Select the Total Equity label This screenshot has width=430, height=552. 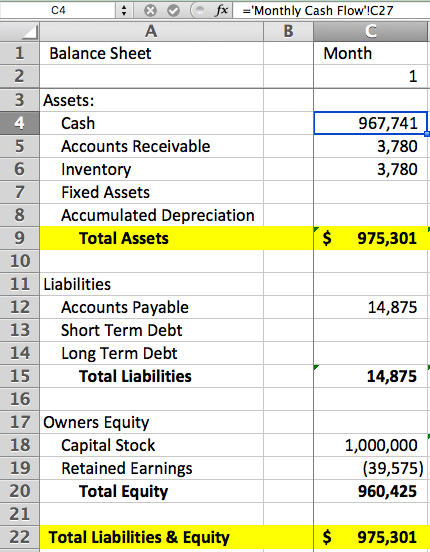click(151, 491)
